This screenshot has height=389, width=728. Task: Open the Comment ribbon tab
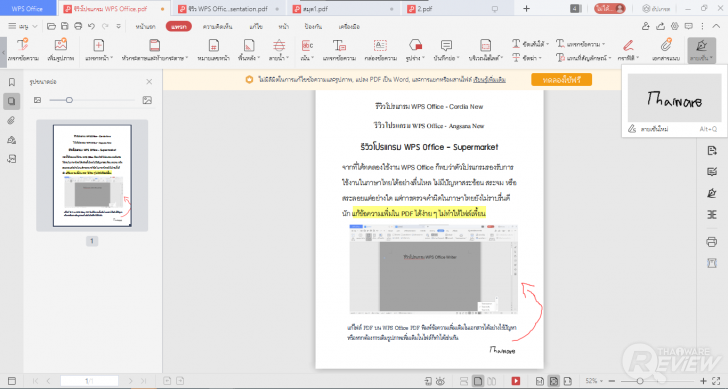coord(217,26)
